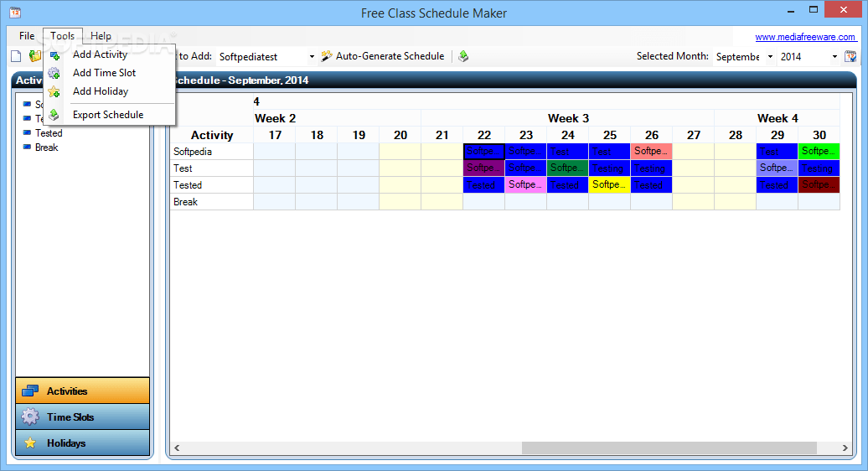This screenshot has height=471, width=868.
Task: Click the day 20 column header
Action: click(400, 135)
